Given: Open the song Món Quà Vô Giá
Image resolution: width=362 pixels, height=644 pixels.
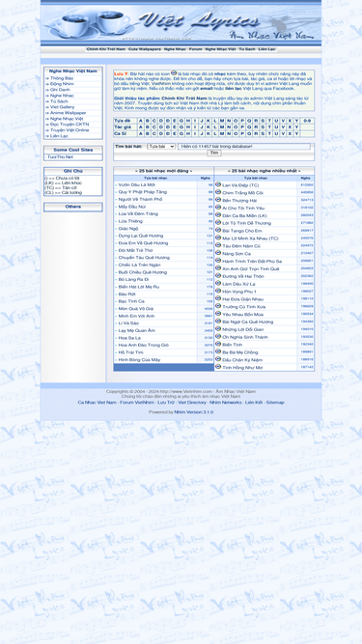Looking at the screenshot, I should coord(136,308).
